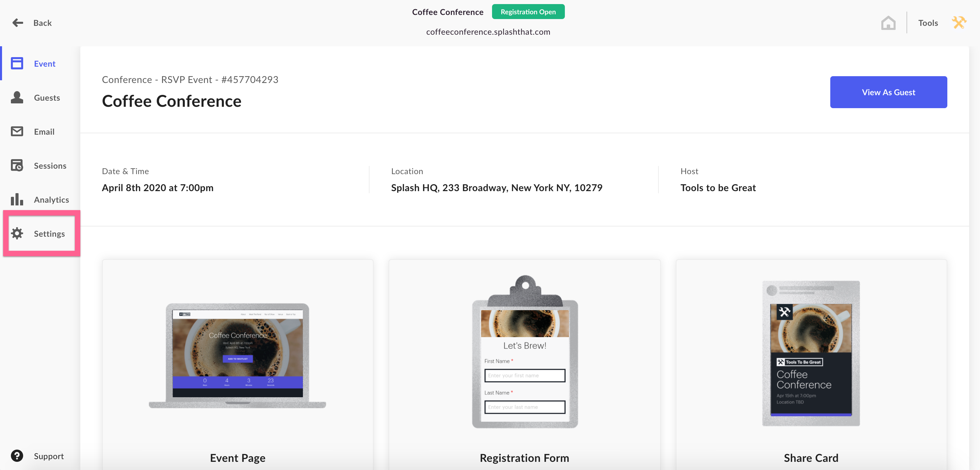This screenshot has height=470, width=980.
Task: Click the Registration Form card title
Action: point(524,458)
